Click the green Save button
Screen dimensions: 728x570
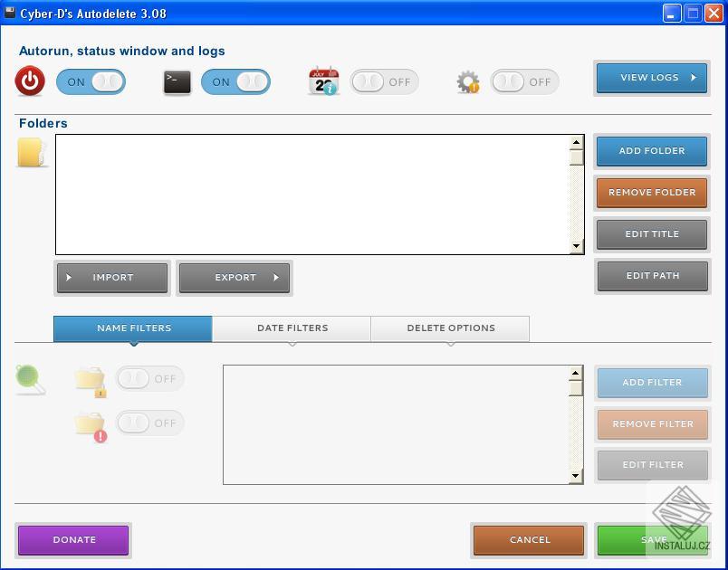point(652,540)
